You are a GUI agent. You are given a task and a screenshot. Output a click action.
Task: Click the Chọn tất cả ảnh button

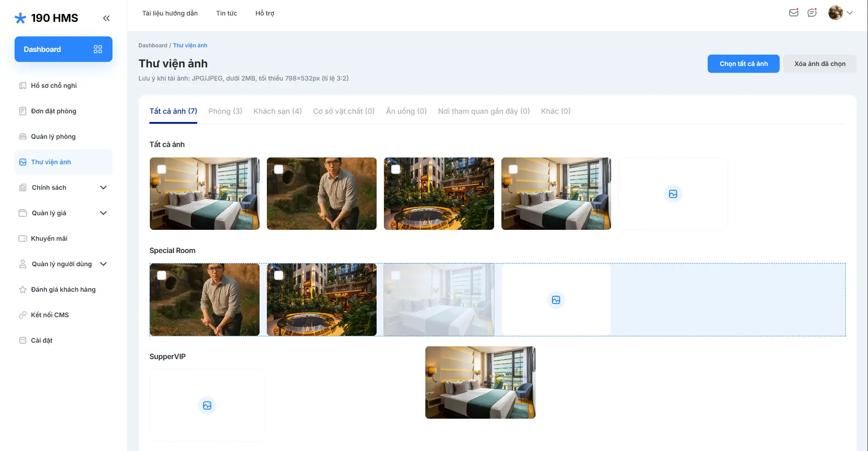click(743, 64)
